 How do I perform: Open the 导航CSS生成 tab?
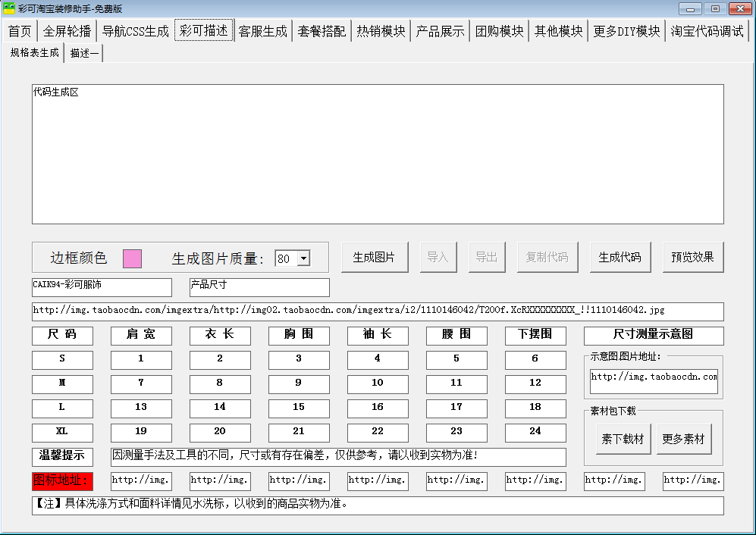(136, 31)
